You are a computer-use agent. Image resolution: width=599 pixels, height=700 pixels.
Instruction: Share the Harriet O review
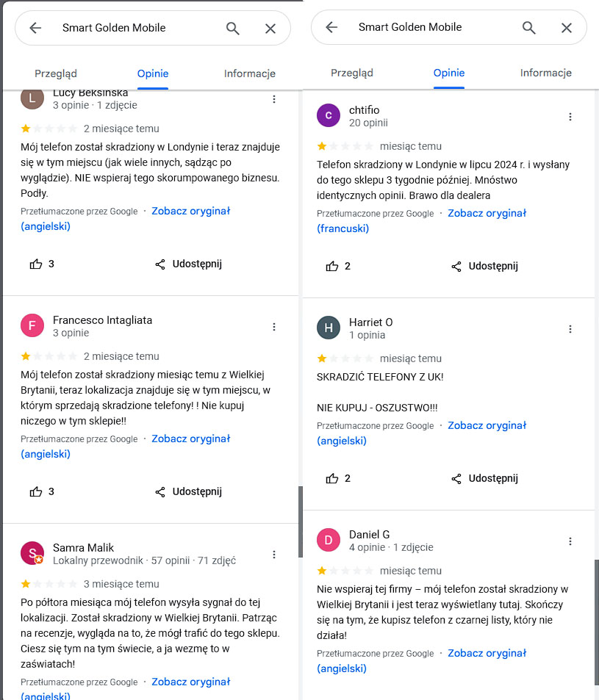pyautogui.click(x=484, y=479)
